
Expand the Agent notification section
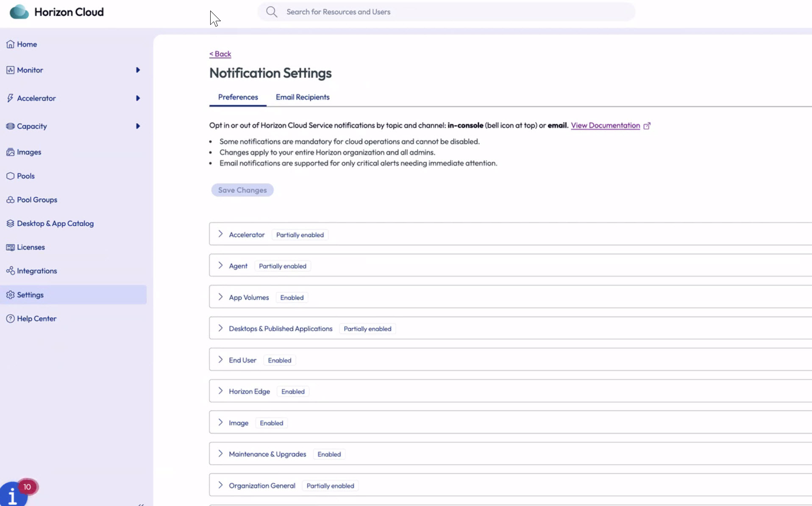point(220,265)
